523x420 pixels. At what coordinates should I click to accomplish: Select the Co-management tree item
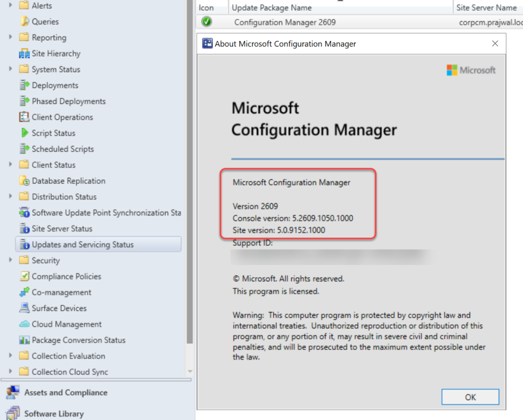click(x=61, y=293)
